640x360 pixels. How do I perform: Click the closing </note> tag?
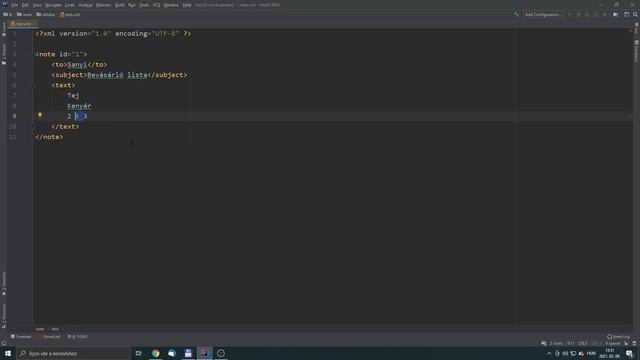49,137
